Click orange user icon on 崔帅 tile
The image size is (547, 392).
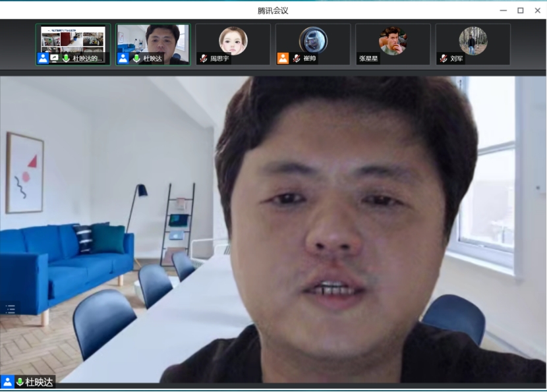[x=283, y=59]
